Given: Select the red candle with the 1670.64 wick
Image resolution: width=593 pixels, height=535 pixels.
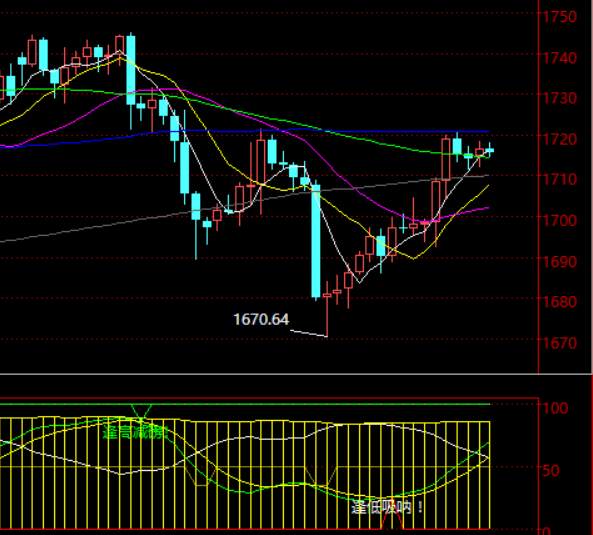Looking at the screenshot, I should tap(327, 308).
